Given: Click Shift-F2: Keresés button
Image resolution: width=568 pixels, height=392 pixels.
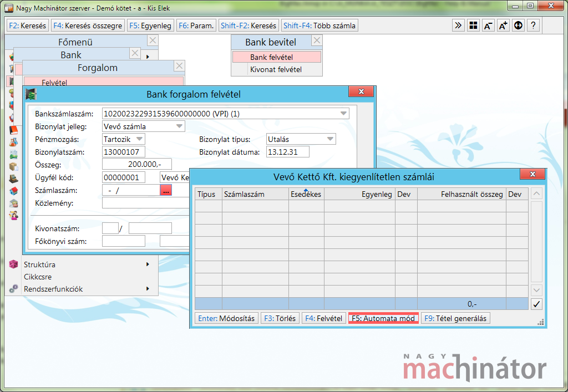Looking at the screenshot, I should click(248, 26).
